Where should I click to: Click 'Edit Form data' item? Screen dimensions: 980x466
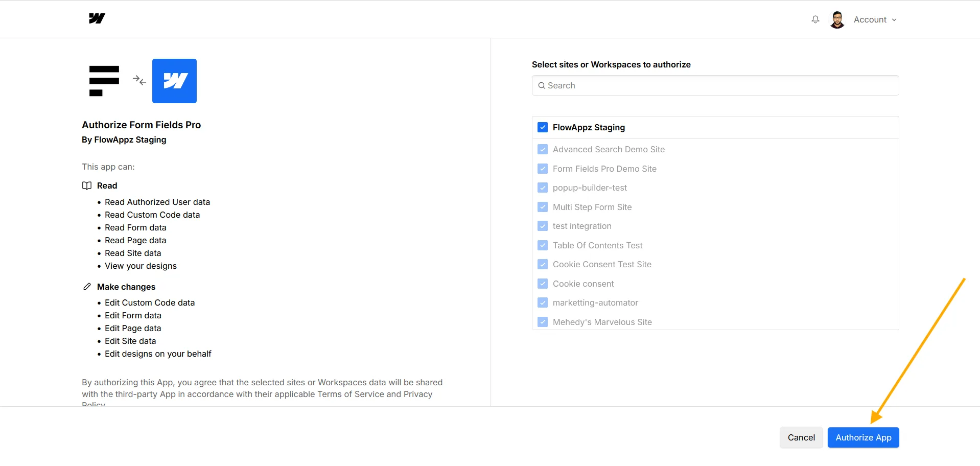coord(133,315)
